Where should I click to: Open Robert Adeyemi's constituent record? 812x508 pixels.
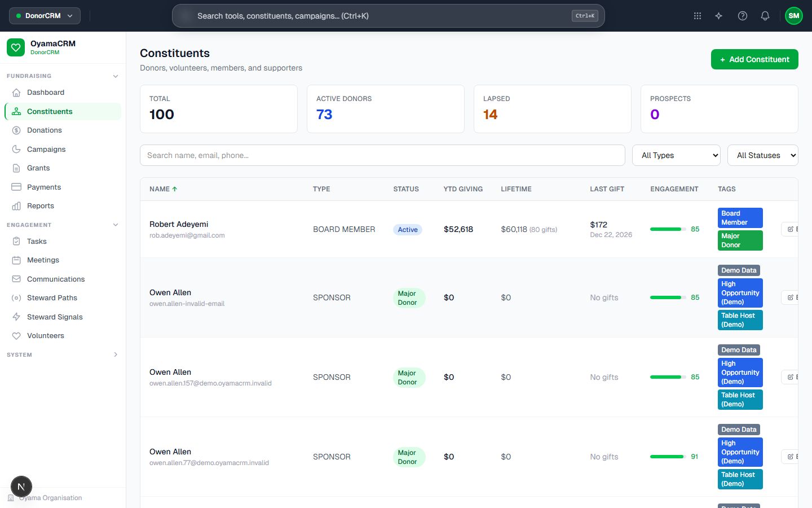179,225
